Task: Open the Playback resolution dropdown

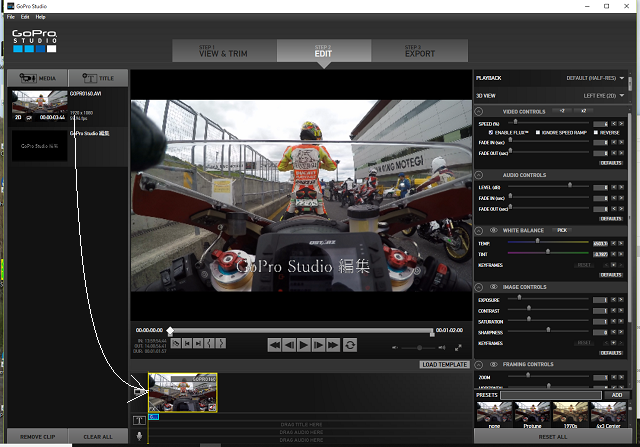Action: click(x=595, y=78)
